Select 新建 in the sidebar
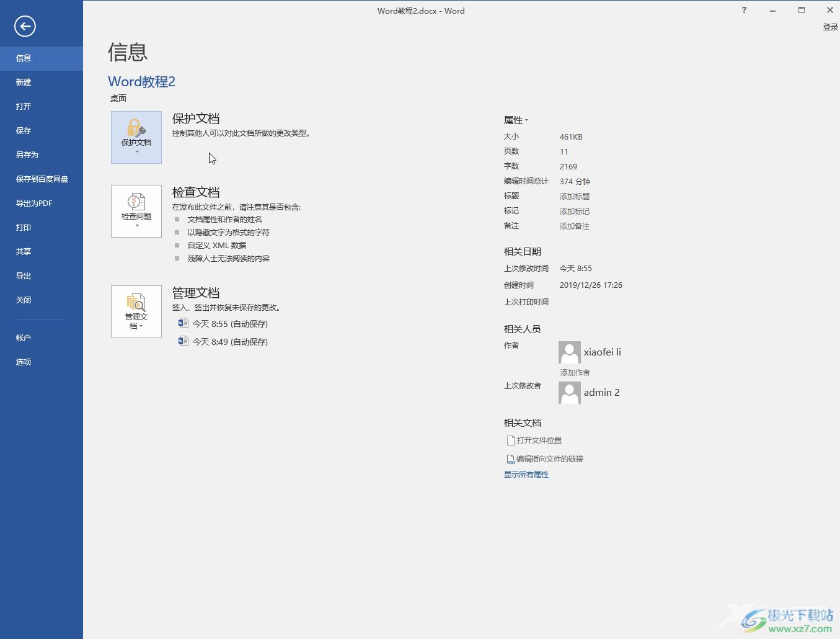Screen dimensions: 840x639 [42, 83]
